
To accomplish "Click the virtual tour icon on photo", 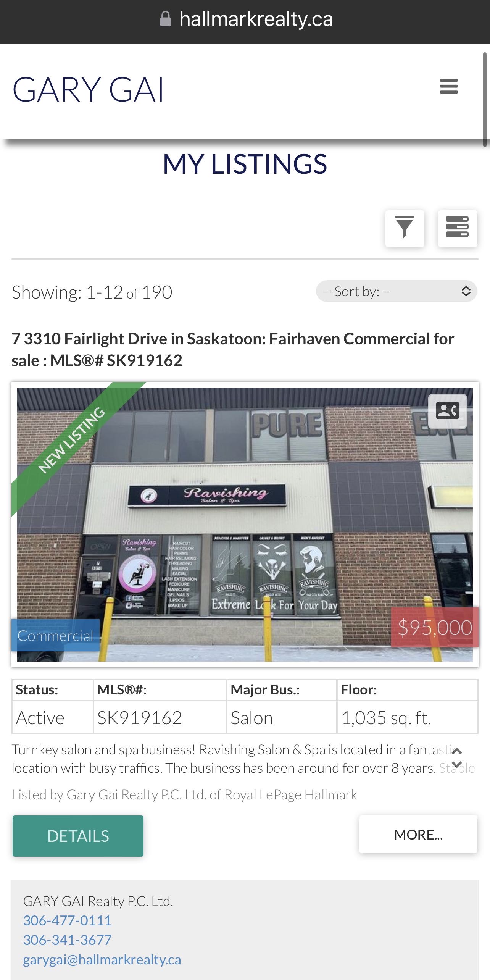I will [x=447, y=411].
